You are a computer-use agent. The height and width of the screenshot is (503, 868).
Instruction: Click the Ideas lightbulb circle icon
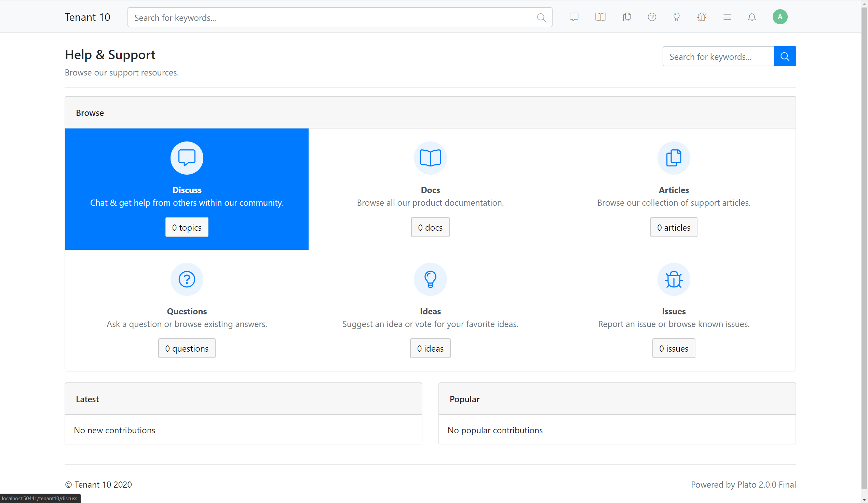[430, 280]
